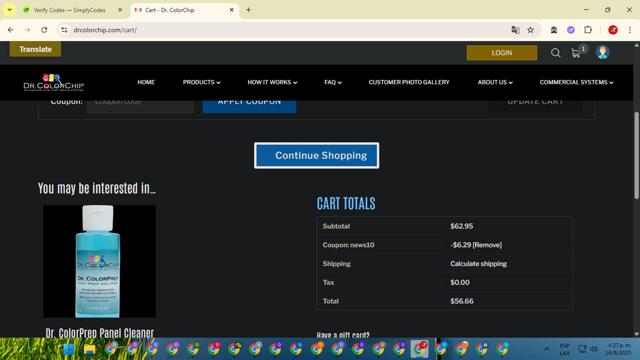Viewport: 640px width, 360px height.
Task: Open Dr. ColorPrep Panel Cleaner title link
Action: [x=100, y=333]
